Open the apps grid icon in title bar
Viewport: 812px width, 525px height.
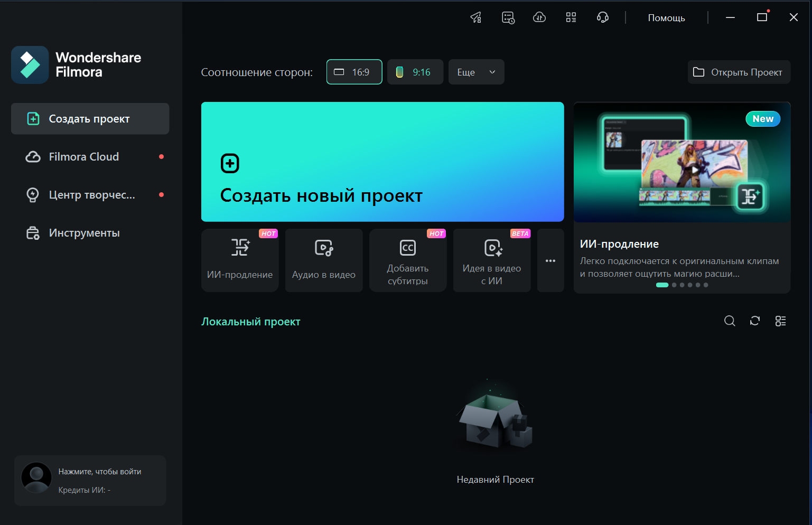[x=571, y=17]
